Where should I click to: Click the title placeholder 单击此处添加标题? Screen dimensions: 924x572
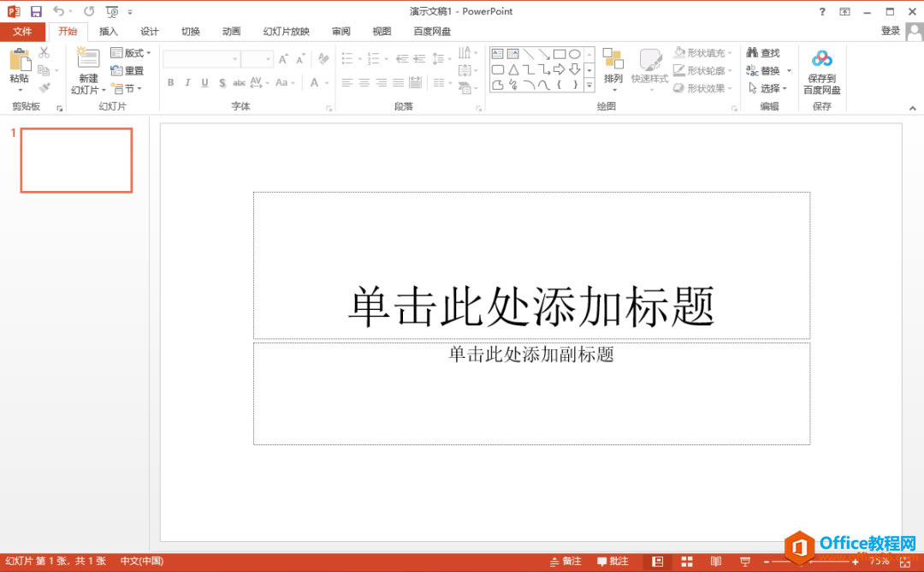click(x=531, y=307)
